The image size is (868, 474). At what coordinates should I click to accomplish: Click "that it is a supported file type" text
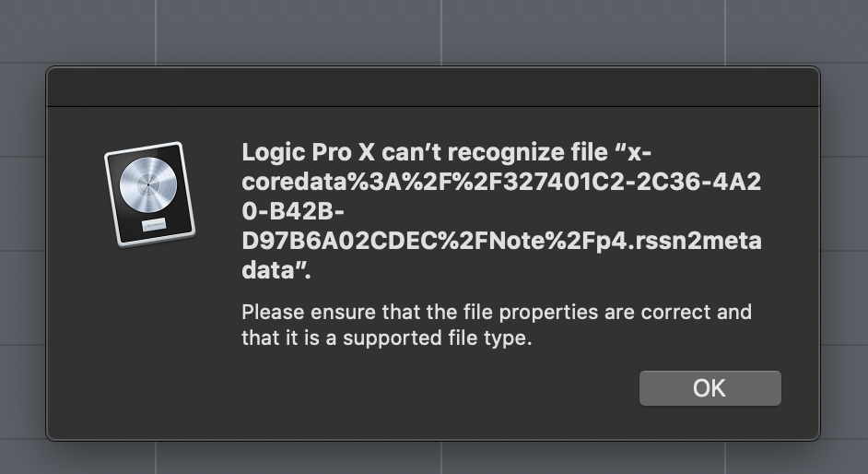tap(386, 338)
